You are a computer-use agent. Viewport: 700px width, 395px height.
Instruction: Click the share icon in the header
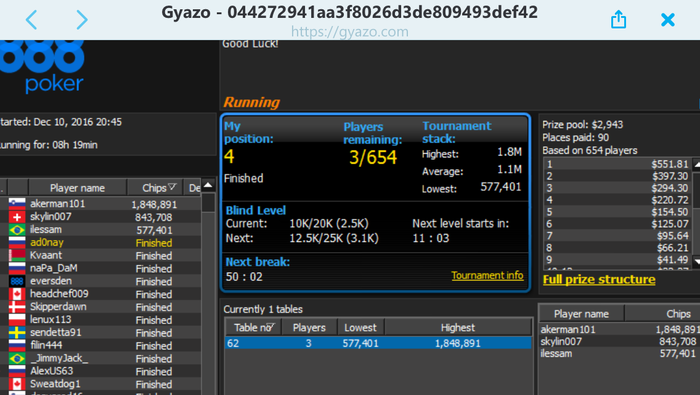pyautogui.click(x=618, y=20)
